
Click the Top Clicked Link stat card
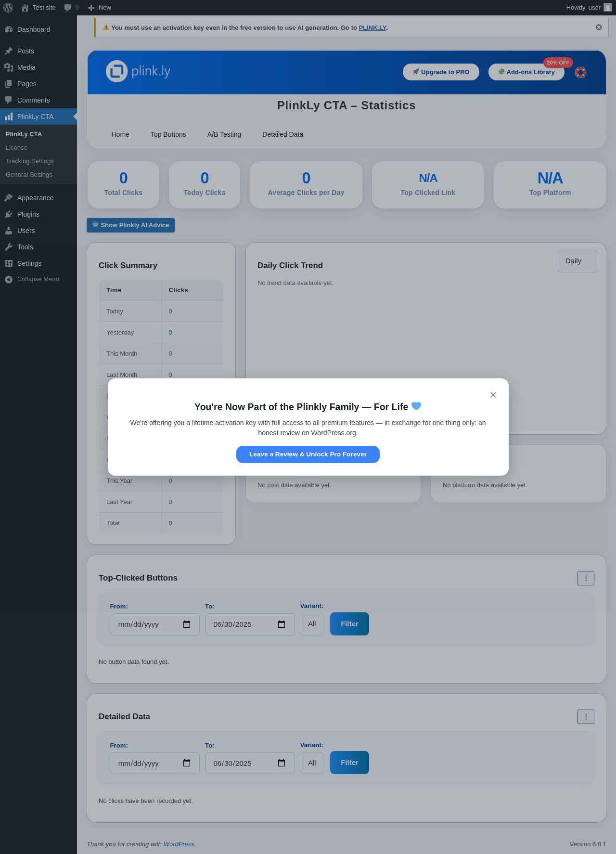click(x=428, y=185)
